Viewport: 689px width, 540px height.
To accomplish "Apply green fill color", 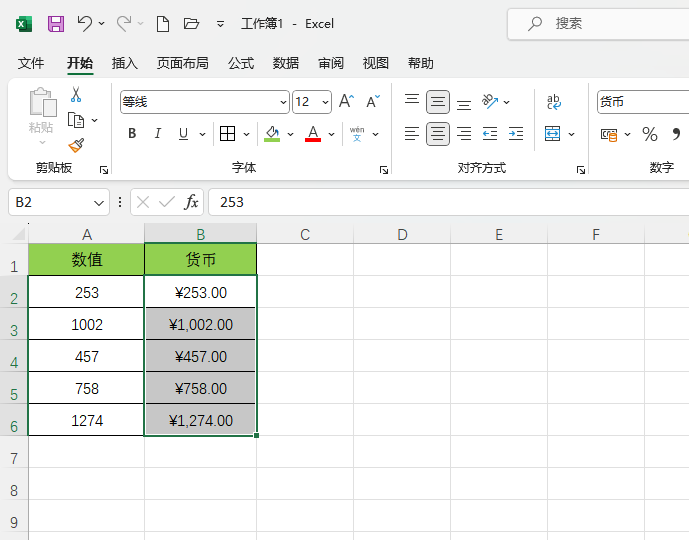I will (272, 134).
